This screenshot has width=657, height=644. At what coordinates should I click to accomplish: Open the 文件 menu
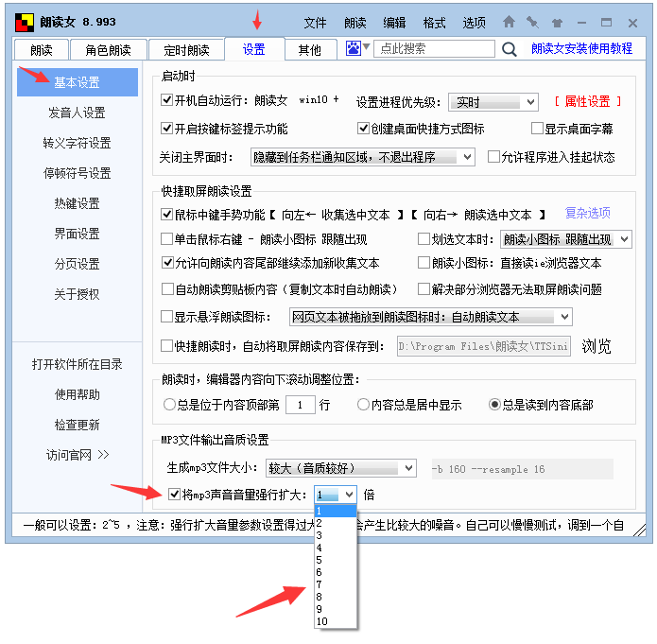point(315,23)
